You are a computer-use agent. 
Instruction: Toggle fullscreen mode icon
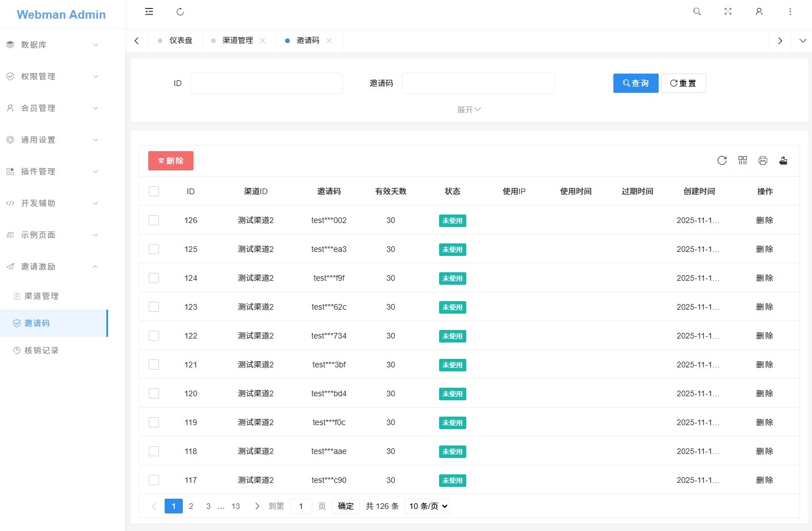[728, 12]
